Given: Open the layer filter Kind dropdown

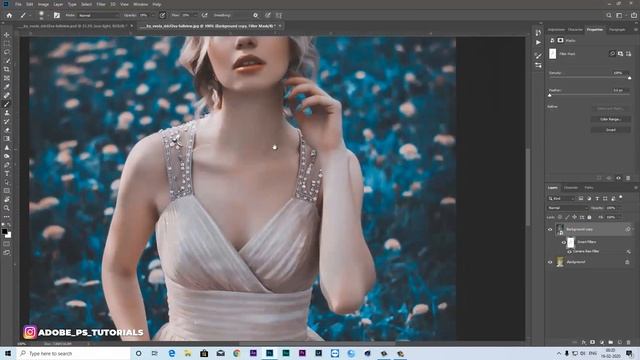Looking at the screenshot, I should click(561, 198).
